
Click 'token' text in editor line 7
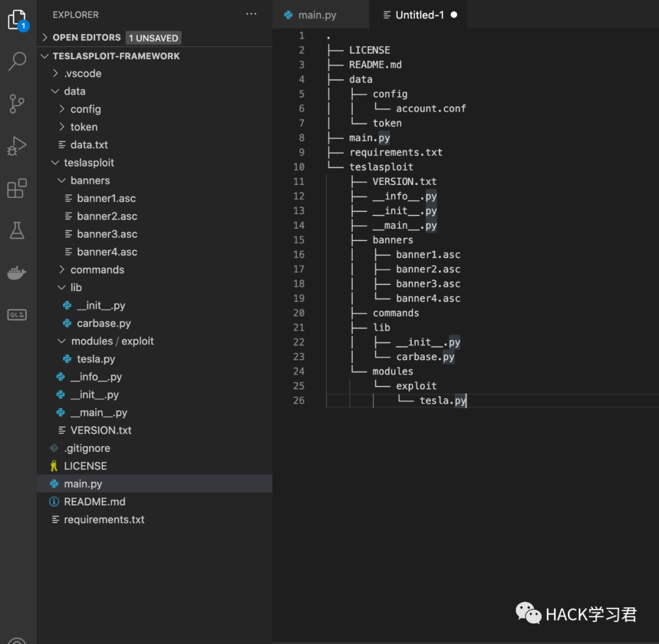387,123
